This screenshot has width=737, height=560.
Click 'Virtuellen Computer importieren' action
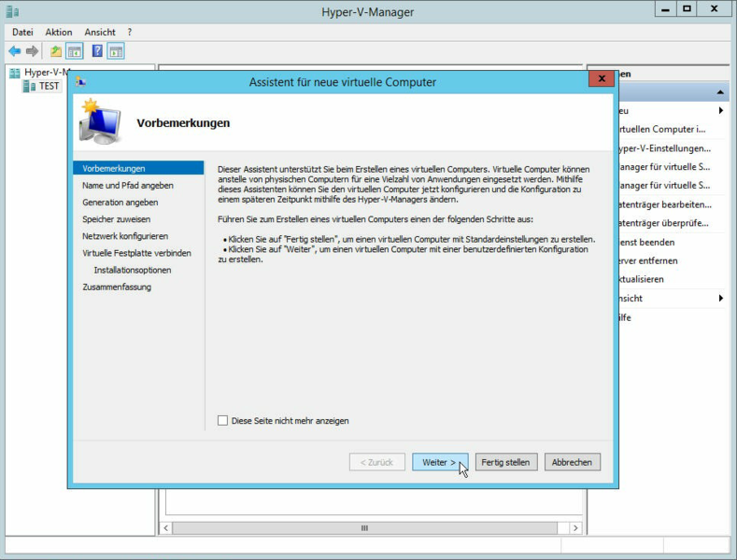pyautogui.click(x=662, y=129)
